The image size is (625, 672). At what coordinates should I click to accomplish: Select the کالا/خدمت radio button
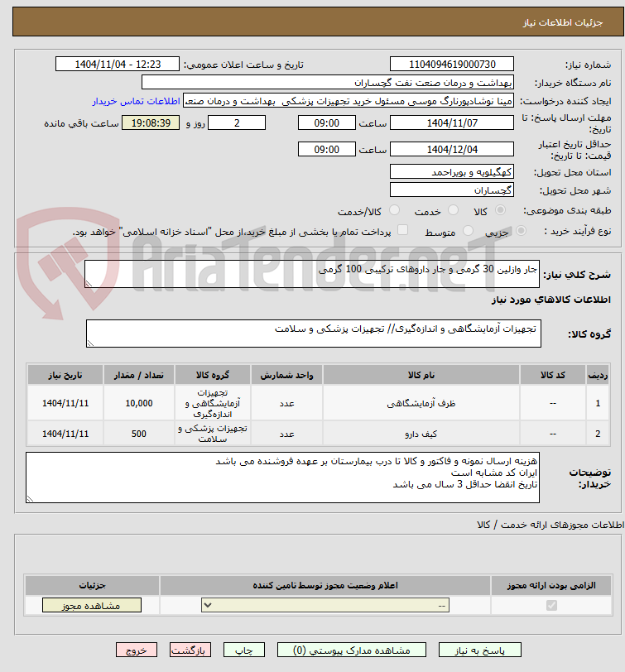click(394, 210)
